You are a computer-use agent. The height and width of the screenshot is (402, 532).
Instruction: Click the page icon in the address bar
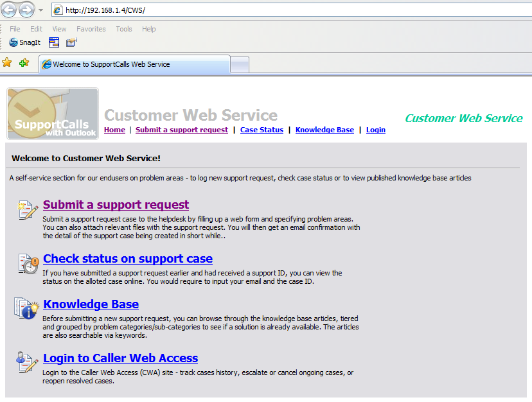58,10
